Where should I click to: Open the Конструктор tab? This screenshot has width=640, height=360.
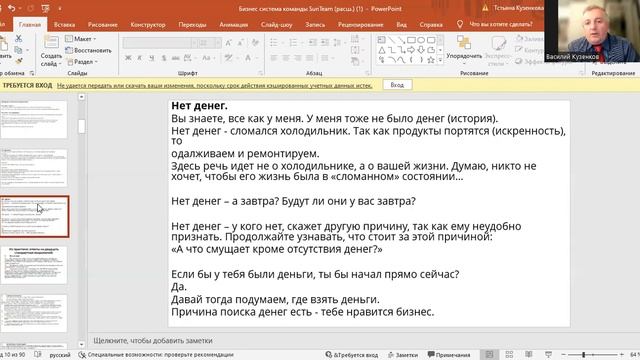coord(148,24)
